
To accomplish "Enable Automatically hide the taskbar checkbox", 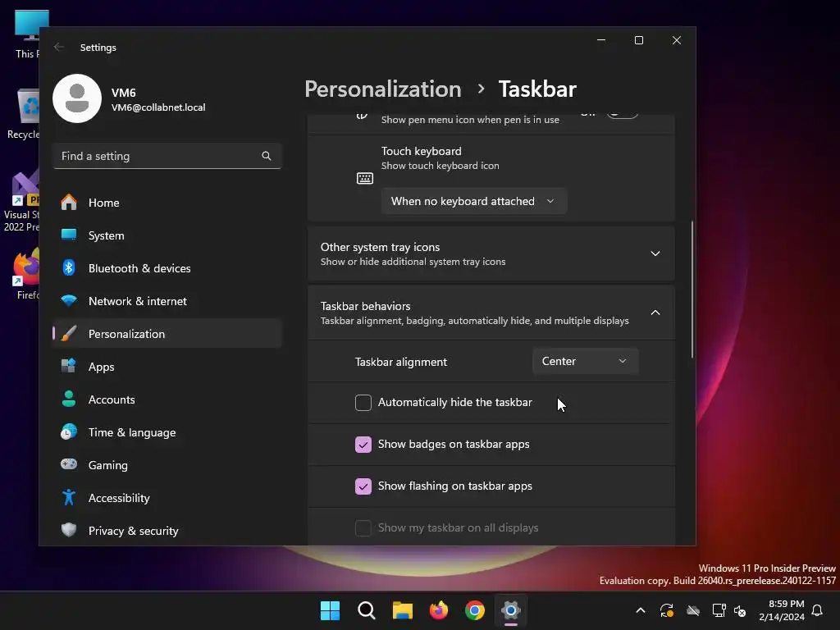I will coord(363,402).
